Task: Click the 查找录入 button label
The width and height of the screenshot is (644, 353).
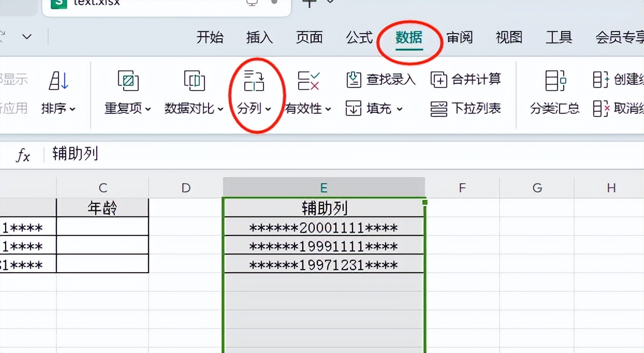Action: [x=391, y=79]
